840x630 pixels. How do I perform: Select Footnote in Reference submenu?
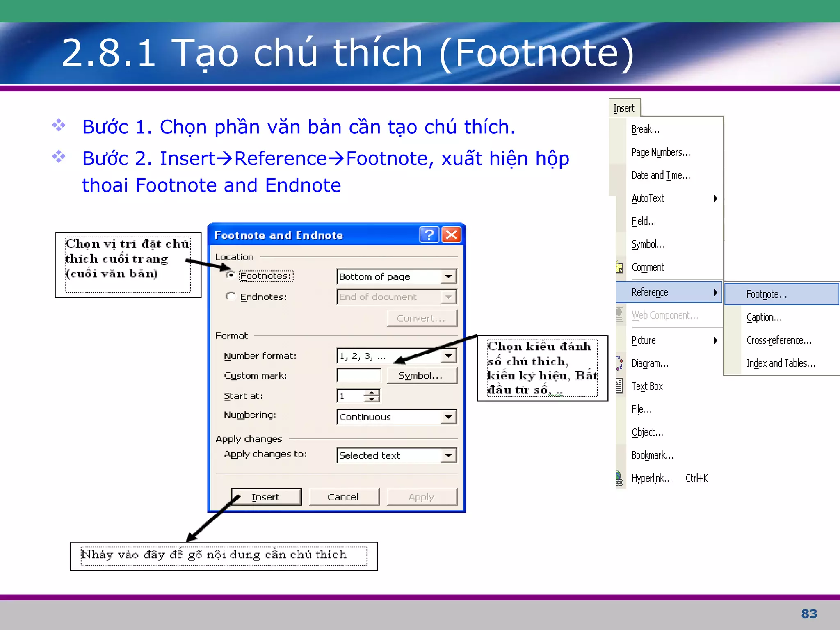coord(782,294)
